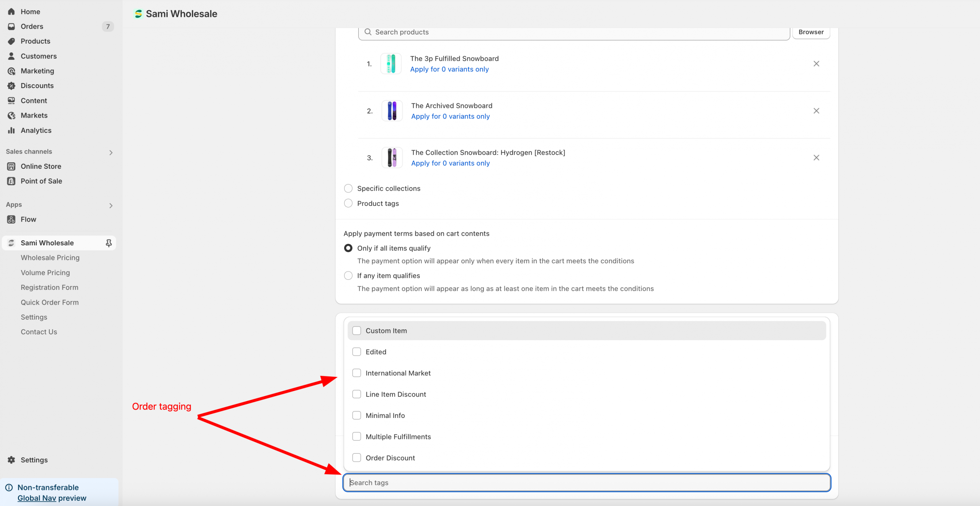Viewport: 980px width, 506px height.
Task: Click Apply for 0 variants on 3p Fulfilled
Action: tap(449, 69)
